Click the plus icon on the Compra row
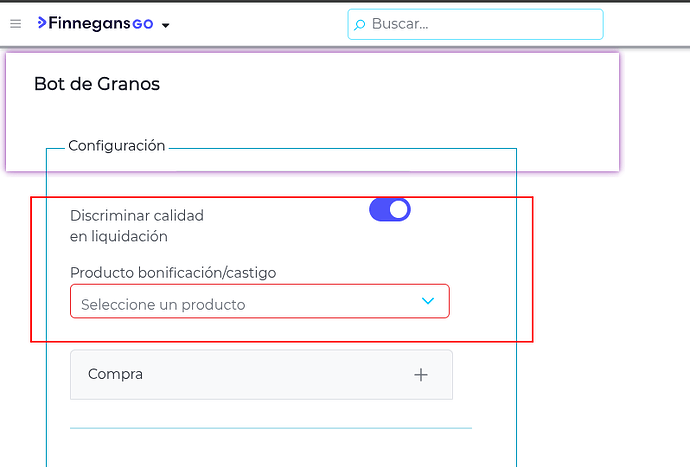The image size is (690, 467). [421, 375]
